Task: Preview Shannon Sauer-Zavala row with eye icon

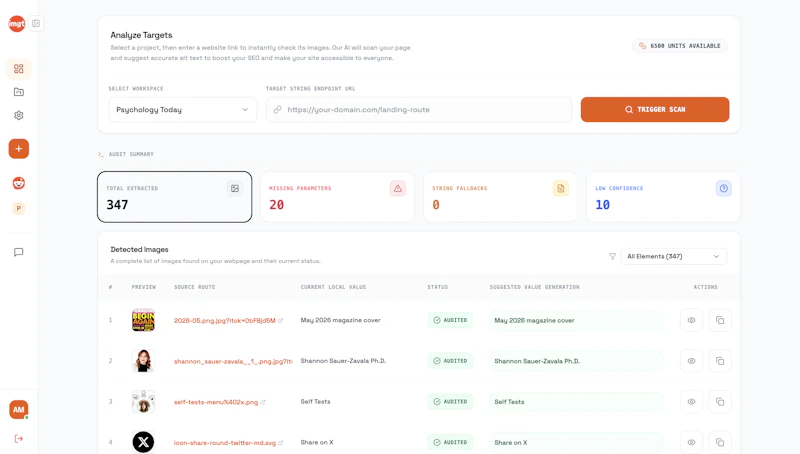Action: [691, 361]
